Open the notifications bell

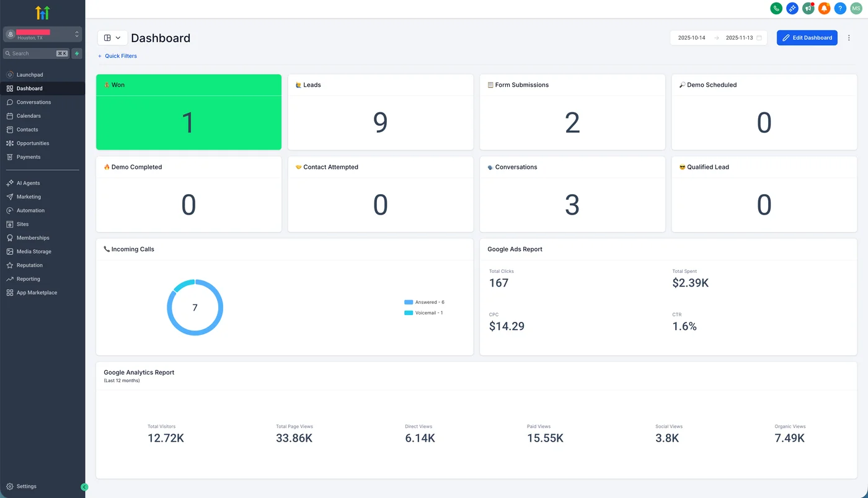point(824,8)
